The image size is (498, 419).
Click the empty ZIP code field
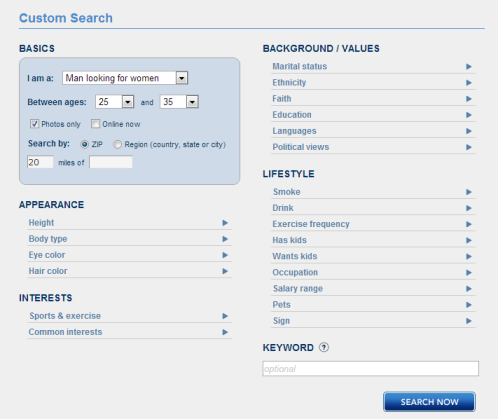[x=111, y=162]
